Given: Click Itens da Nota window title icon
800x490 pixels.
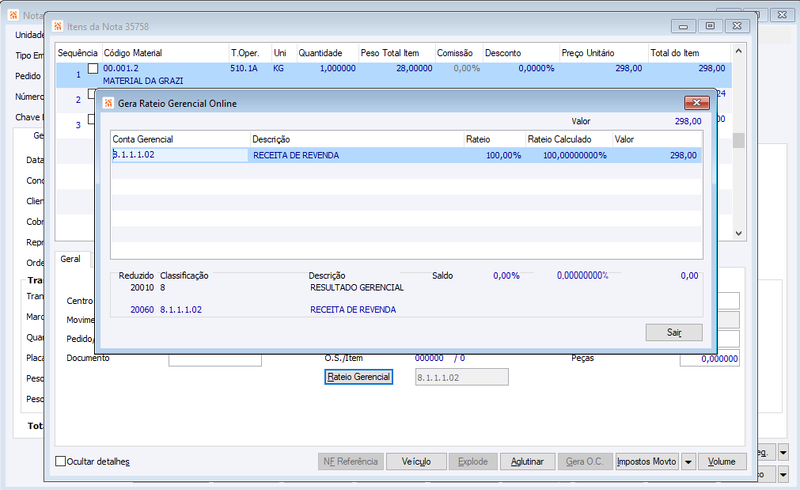Looking at the screenshot, I should tap(58, 26).
